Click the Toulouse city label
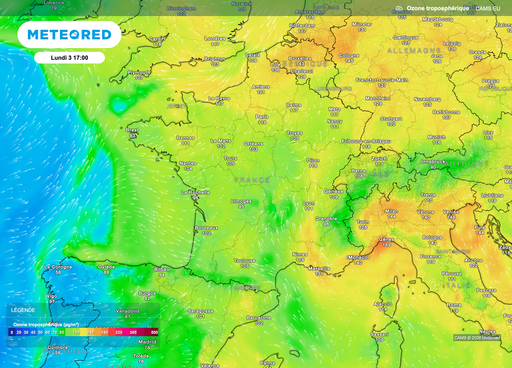The image size is (512, 368). click(x=245, y=260)
